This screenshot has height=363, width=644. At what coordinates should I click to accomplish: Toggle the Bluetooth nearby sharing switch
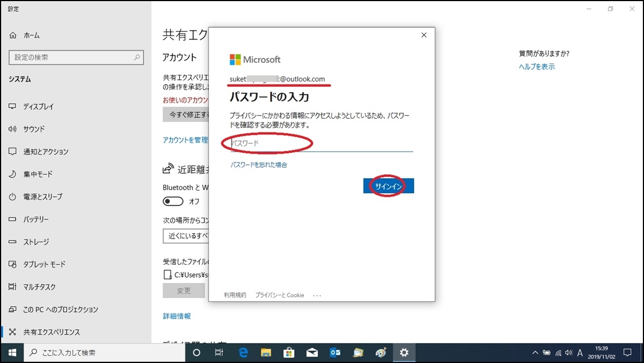click(x=173, y=201)
